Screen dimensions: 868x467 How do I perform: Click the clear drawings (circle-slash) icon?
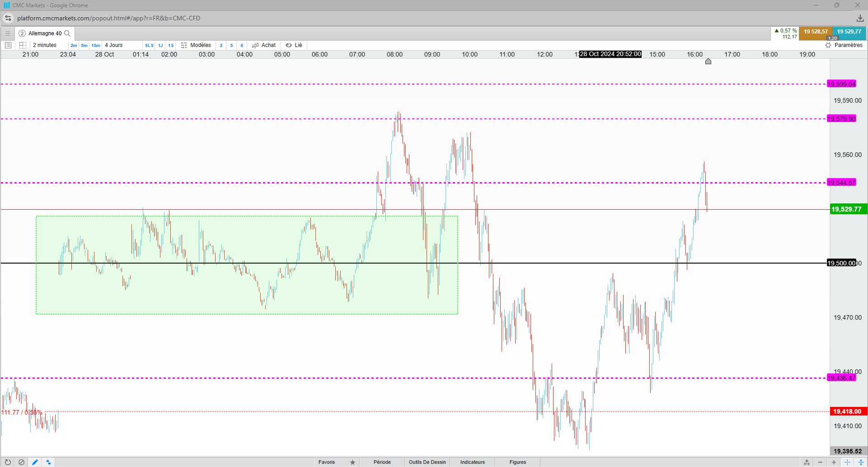(x=21, y=462)
